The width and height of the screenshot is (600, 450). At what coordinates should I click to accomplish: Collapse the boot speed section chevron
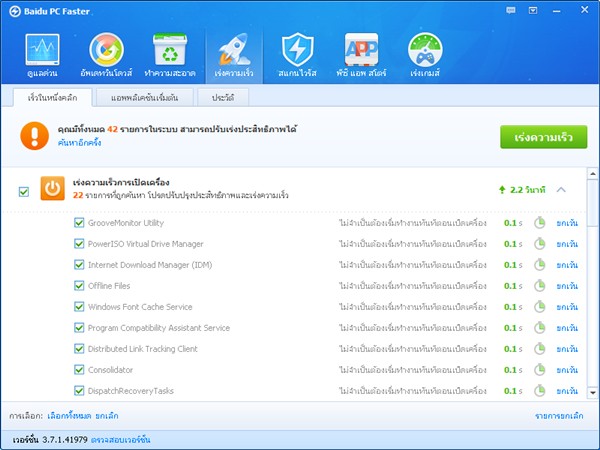pos(561,189)
